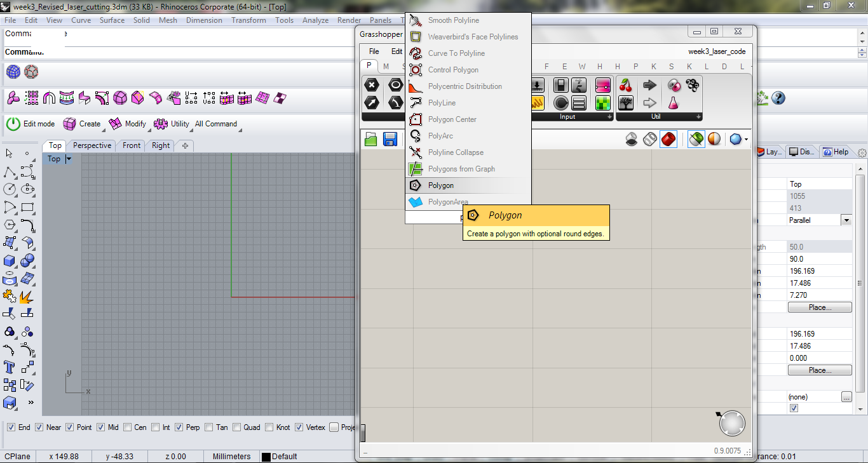Toggle Edit mode power button
The width and height of the screenshot is (868, 463).
point(13,124)
